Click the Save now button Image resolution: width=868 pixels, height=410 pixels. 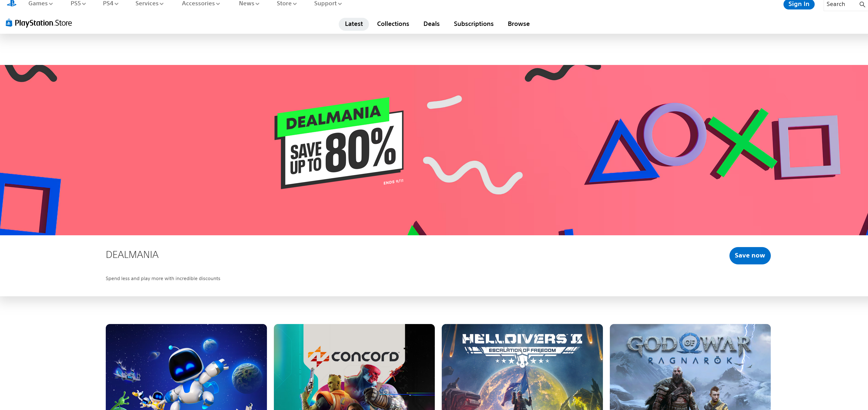[750, 256]
